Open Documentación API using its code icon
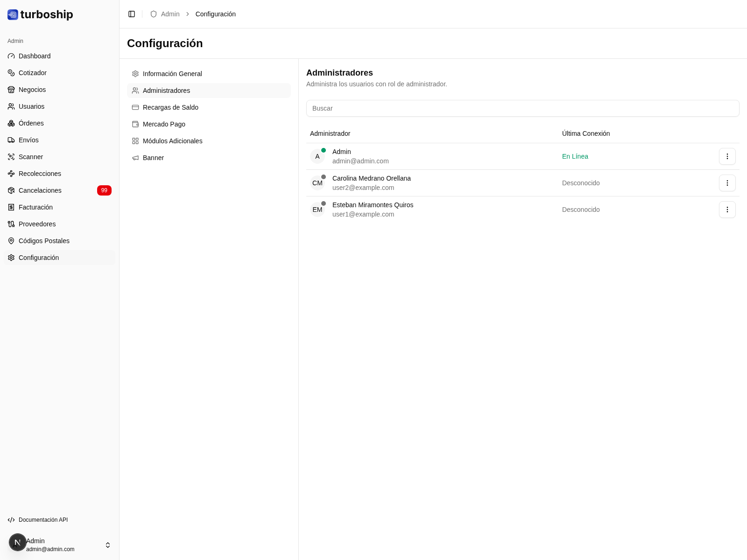This screenshot has width=747, height=560. pos(11,520)
